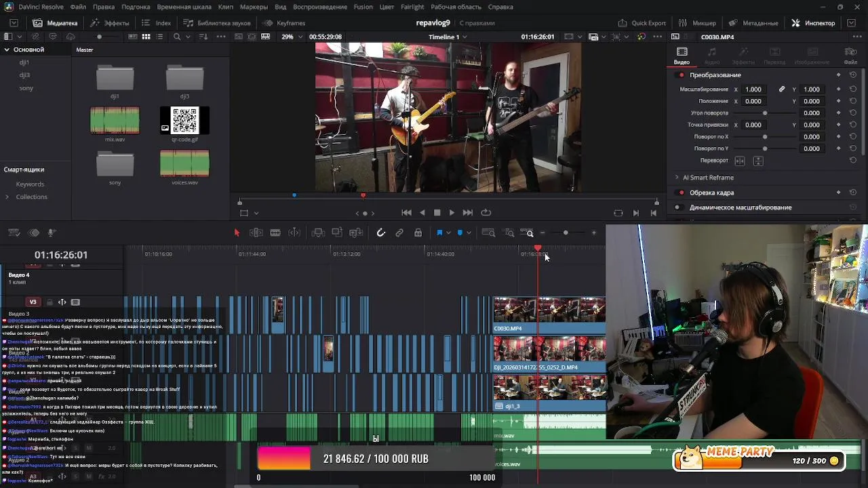This screenshot has height=488, width=868.
Task: Select Dynamic Trim mode icon
Action: (x=294, y=232)
